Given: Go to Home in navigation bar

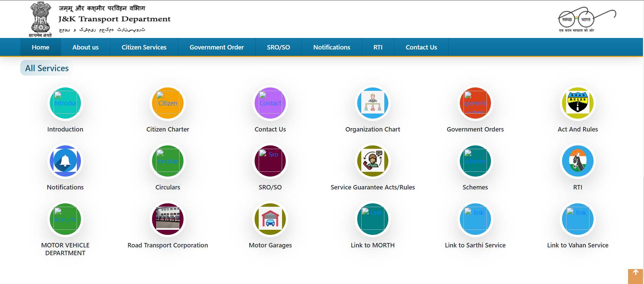Looking at the screenshot, I should pyautogui.click(x=41, y=47).
